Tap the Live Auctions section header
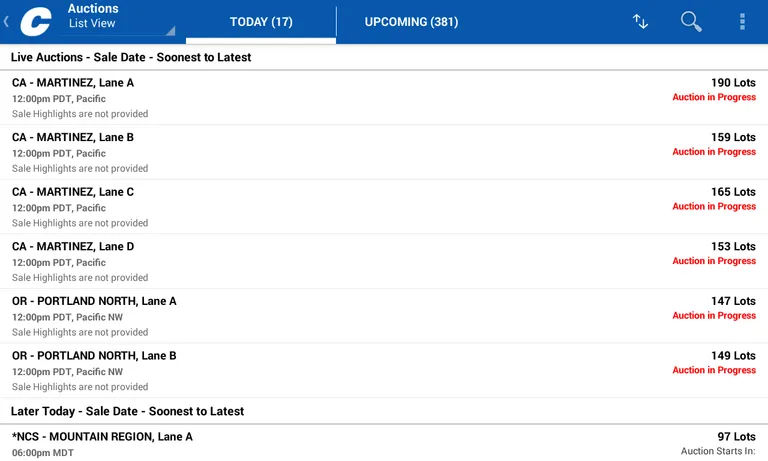 pos(384,57)
